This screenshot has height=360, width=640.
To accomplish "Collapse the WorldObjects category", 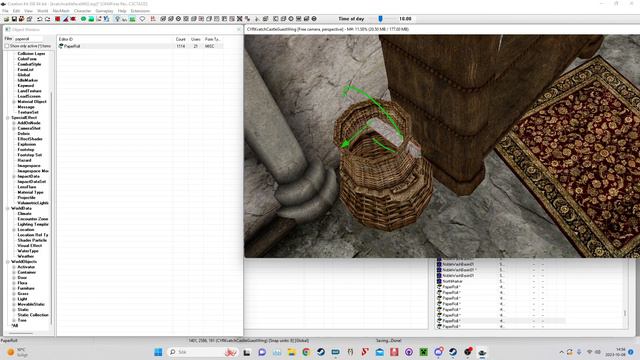I will tap(8, 262).
